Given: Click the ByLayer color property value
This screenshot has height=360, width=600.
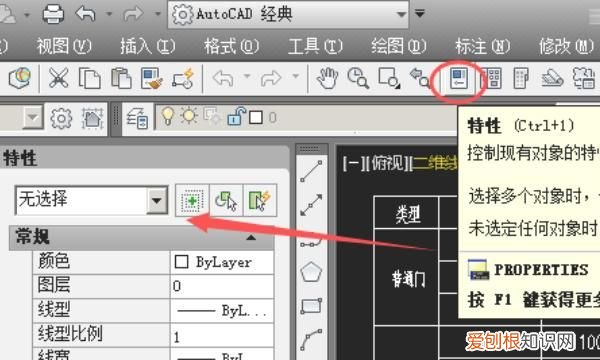Looking at the screenshot, I should click(x=222, y=262).
